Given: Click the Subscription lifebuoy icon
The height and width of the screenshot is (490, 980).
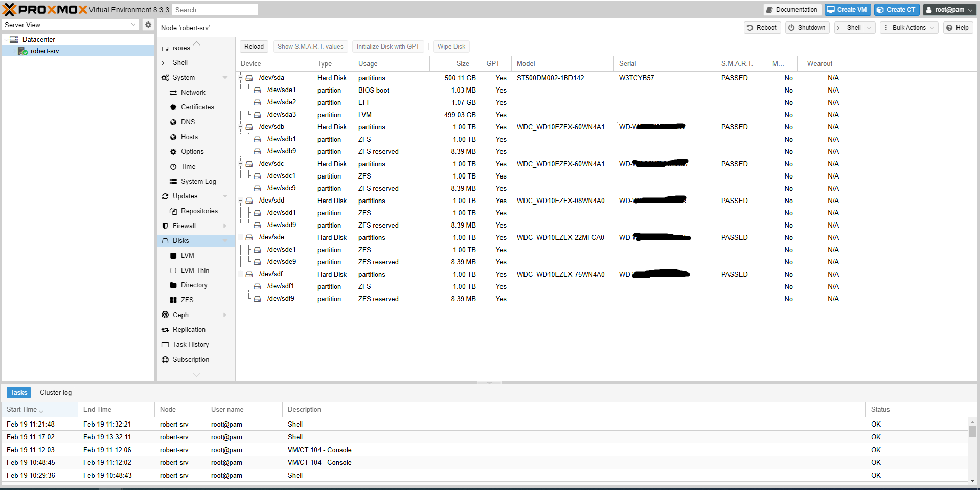Looking at the screenshot, I should pyautogui.click(x=165, y=360).
